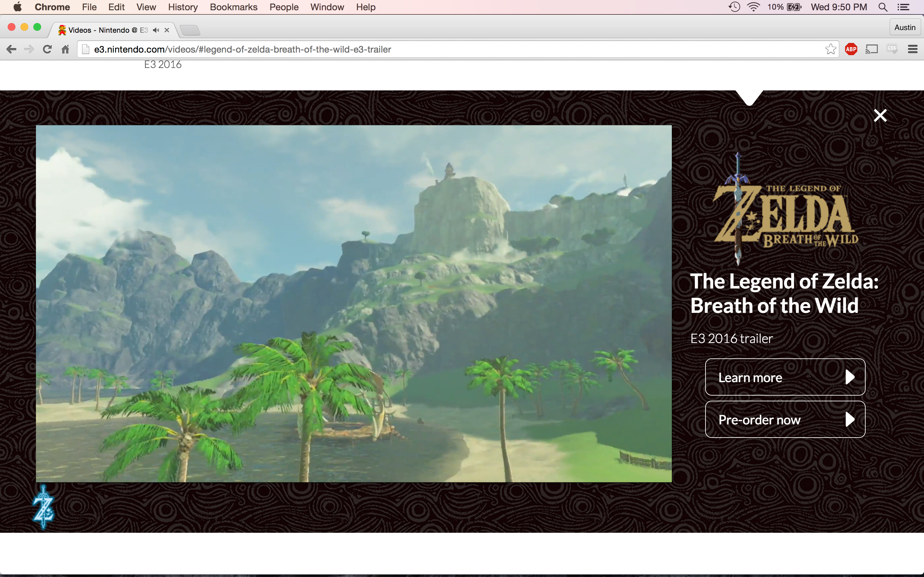The image size is (924, 577).
Task: Click the CSS extension icon
Action: click(892, 49)
